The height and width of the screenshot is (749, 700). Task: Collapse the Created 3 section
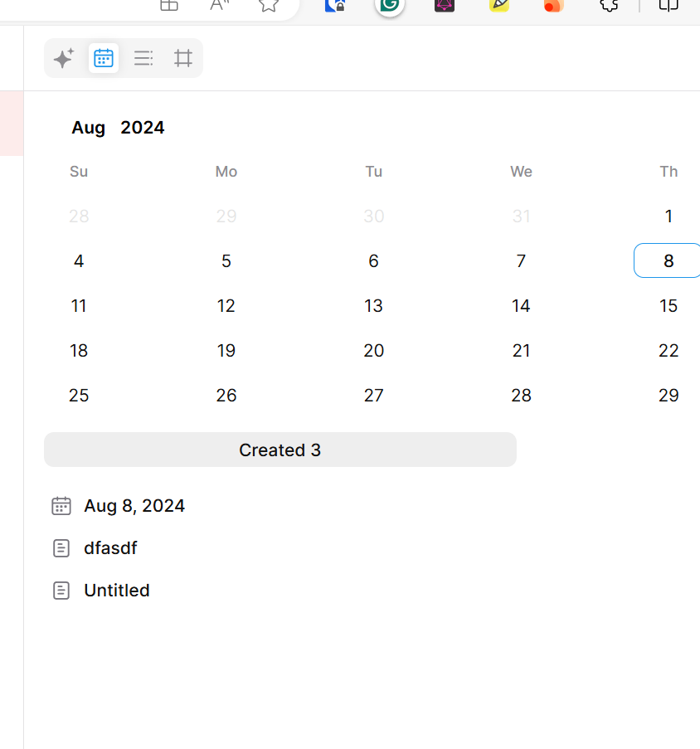coord(280,450)
